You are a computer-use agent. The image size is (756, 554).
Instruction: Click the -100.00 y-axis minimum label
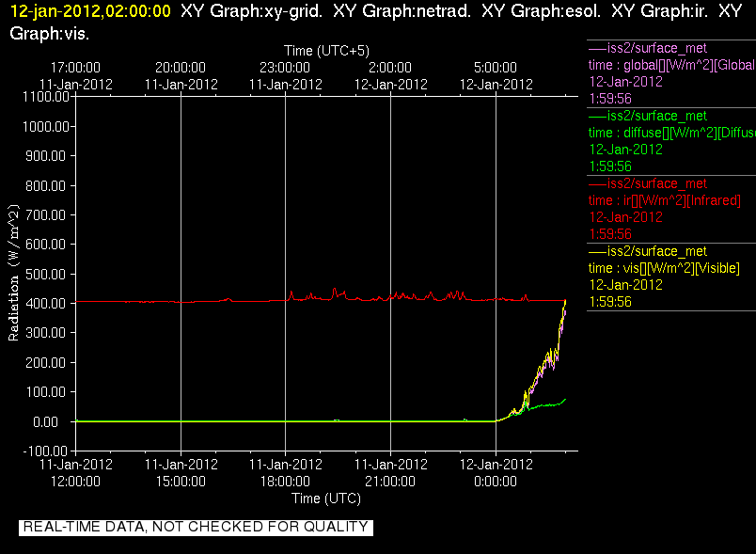tap(45, 451)
